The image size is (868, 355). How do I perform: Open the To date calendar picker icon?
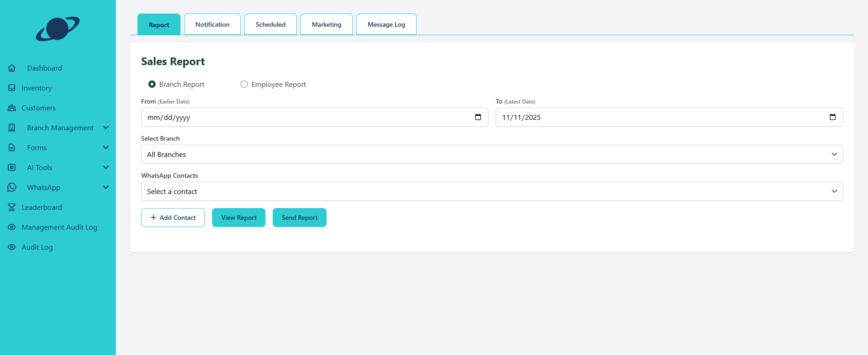coord(832,117)
